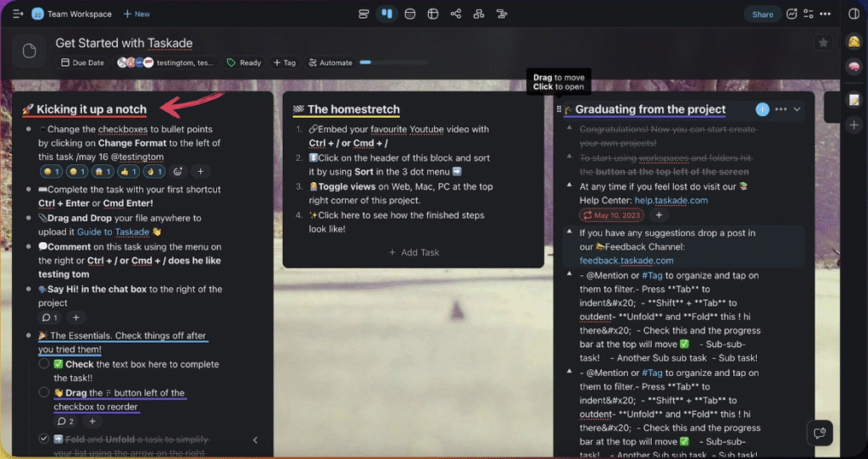Viewport: 868px width, 459px height.
Task: Toggle the right panel layout icon
Action: (854, 14)
